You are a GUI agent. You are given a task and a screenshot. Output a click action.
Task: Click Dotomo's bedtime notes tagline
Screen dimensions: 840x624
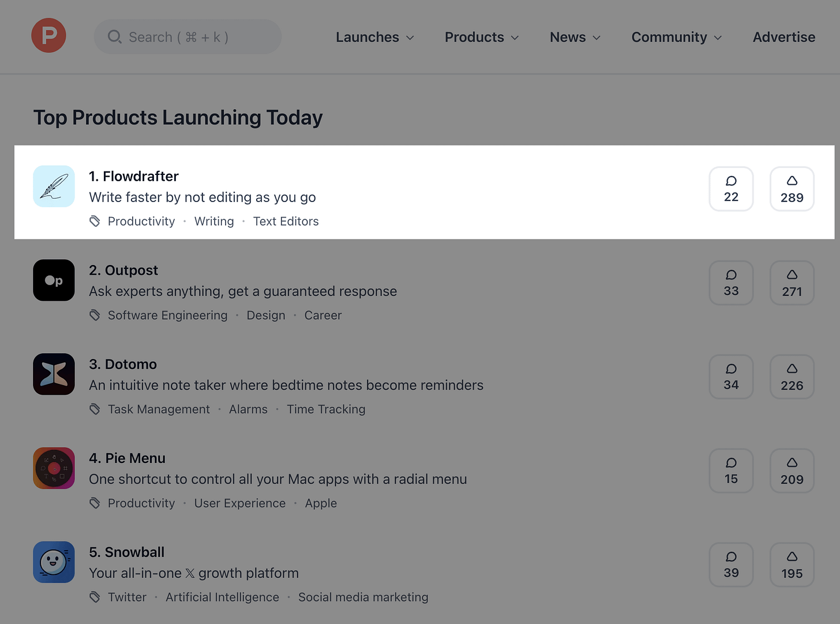pos(286,386)
